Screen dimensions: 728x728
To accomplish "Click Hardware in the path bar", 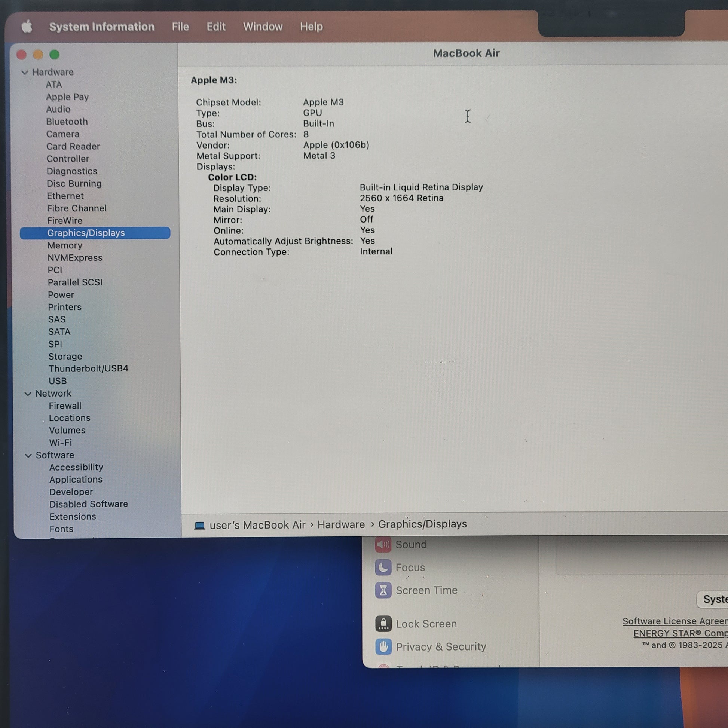I will [341, 524].
